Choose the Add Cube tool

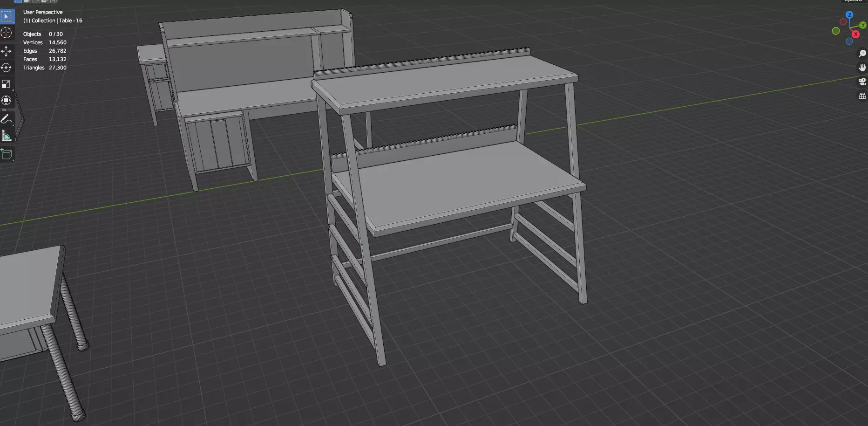[7, 154]
